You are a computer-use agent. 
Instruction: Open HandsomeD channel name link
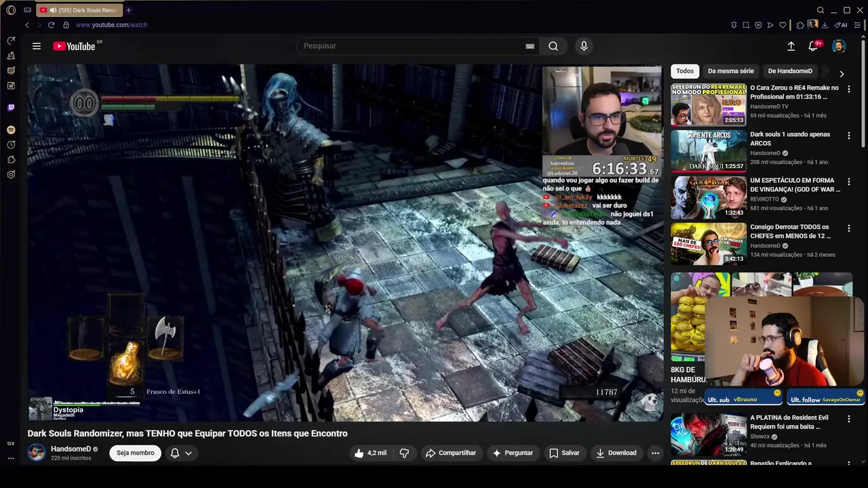coord(71,449)
